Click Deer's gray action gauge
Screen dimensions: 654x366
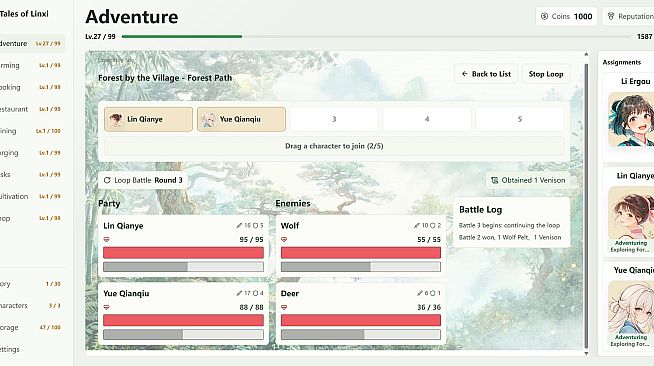361,334
